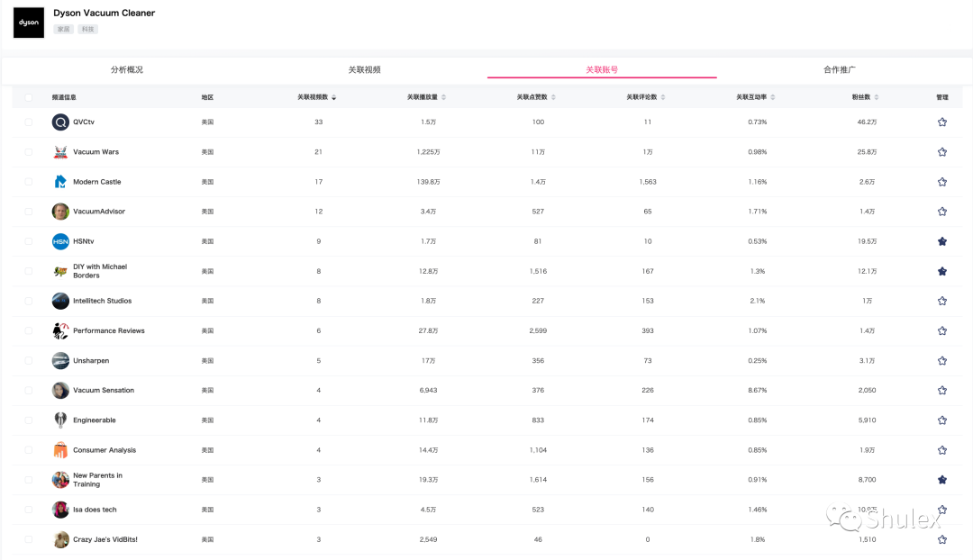
Task: Open Consumer Analysis channel avatar
Action: coord(60,450)
